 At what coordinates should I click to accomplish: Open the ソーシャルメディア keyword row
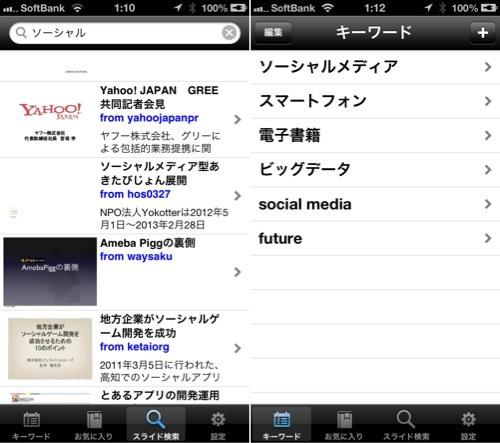375,67
